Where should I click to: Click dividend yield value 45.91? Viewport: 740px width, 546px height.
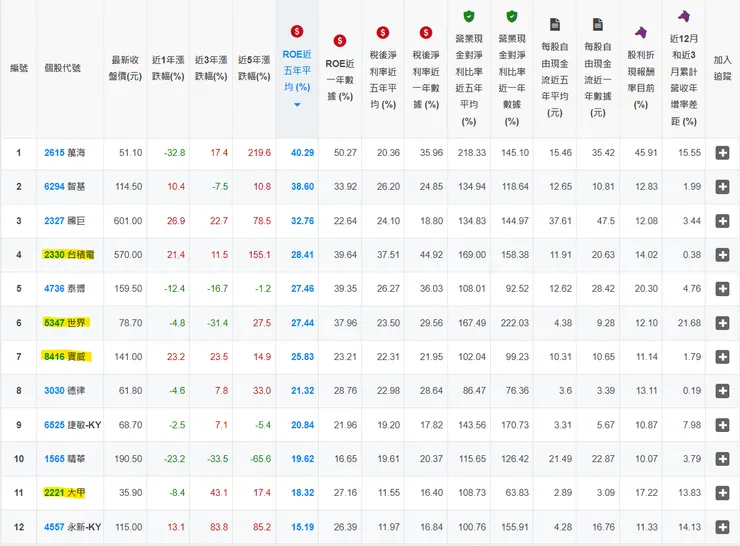point(646,153)
